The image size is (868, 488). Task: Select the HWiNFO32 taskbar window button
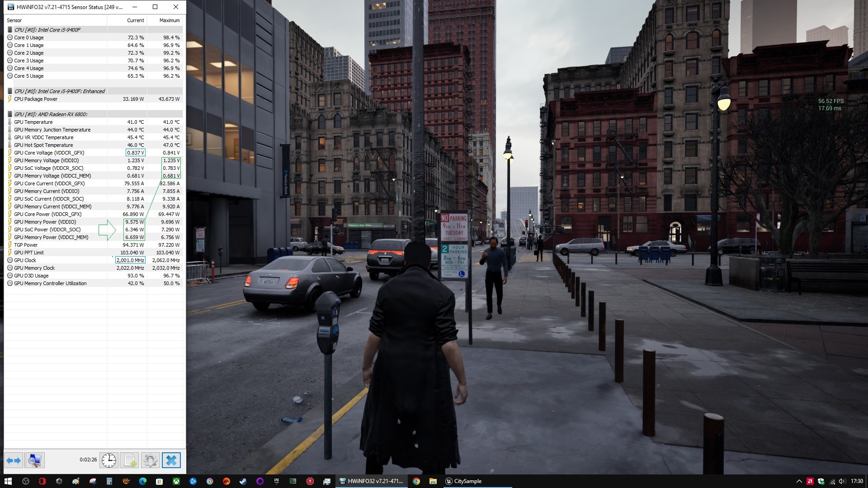click(372, 481)
